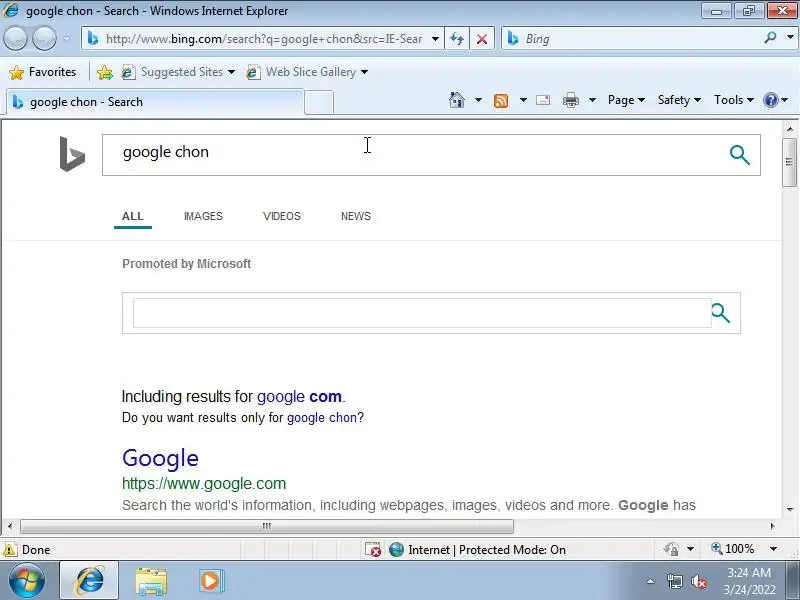Image resolution: width=800 pixels, height=600 pixels.
Task: Follow the 'google chon' only results link
Action: coord(321,418)
